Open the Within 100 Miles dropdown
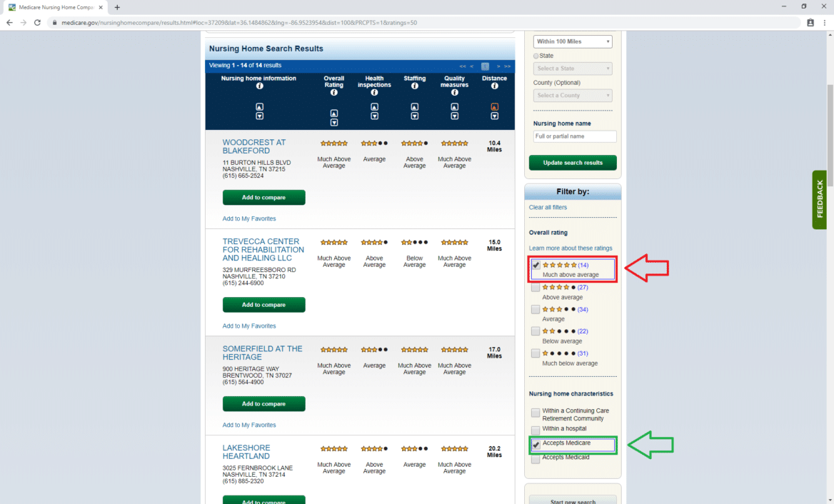The image size is (834, 504). click(573, 41)
